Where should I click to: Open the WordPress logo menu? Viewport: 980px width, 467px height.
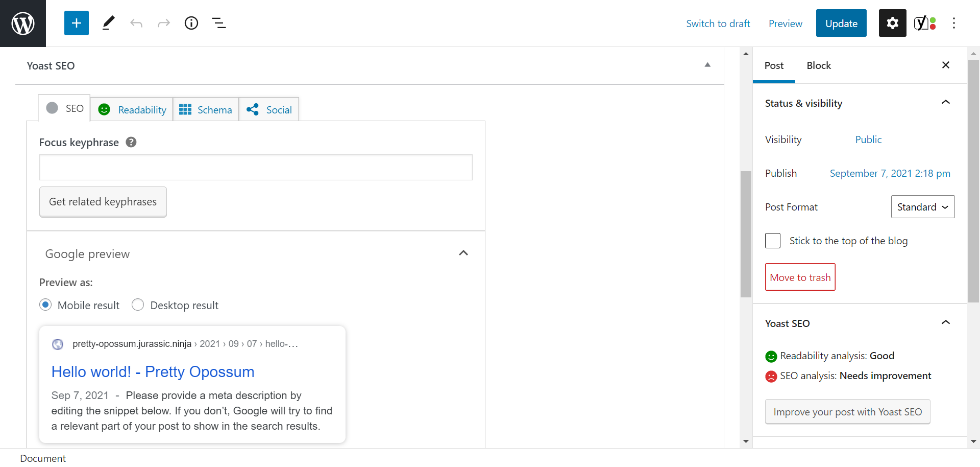point(23,24)
